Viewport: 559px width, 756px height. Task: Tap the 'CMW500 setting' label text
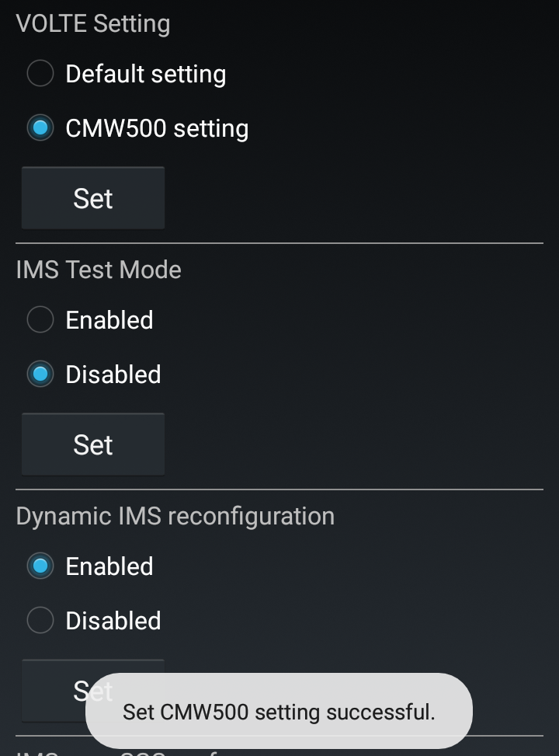[157, 128]
